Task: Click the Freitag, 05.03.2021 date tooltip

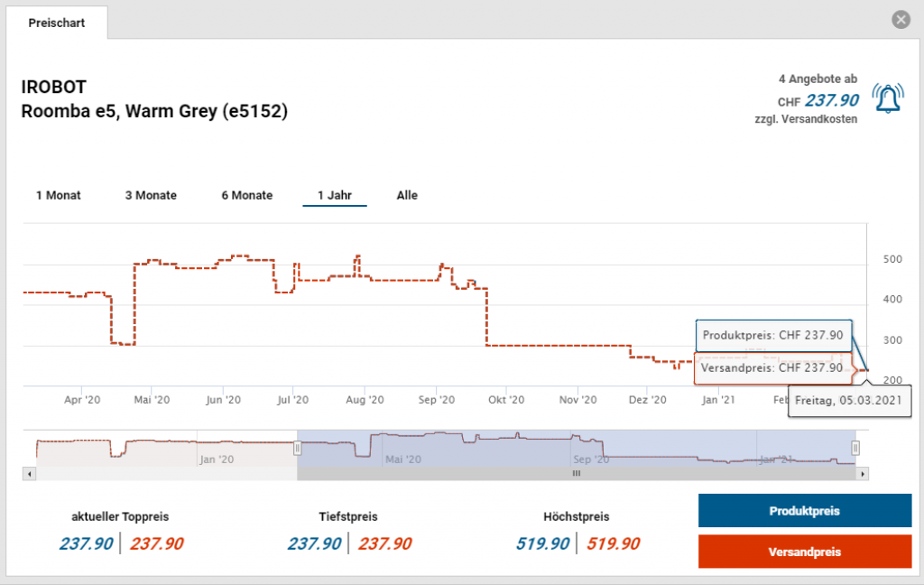Action: point(848,401)
